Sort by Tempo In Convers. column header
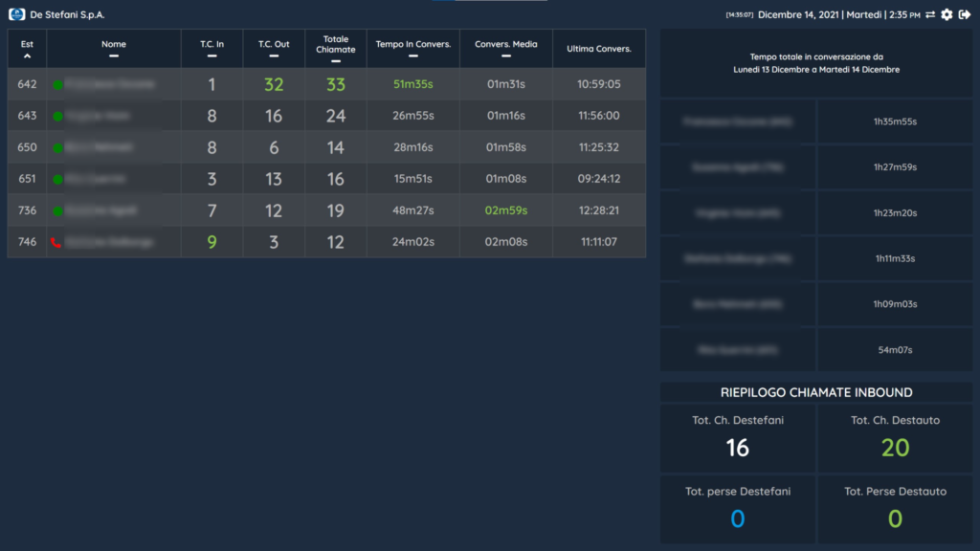980x551 pixels. coord(412,45)
